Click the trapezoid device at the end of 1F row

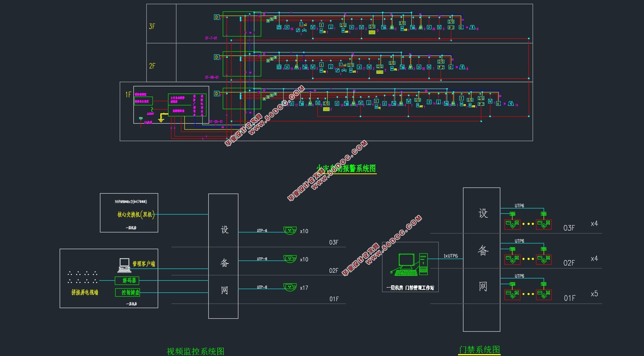coord(511,103)
